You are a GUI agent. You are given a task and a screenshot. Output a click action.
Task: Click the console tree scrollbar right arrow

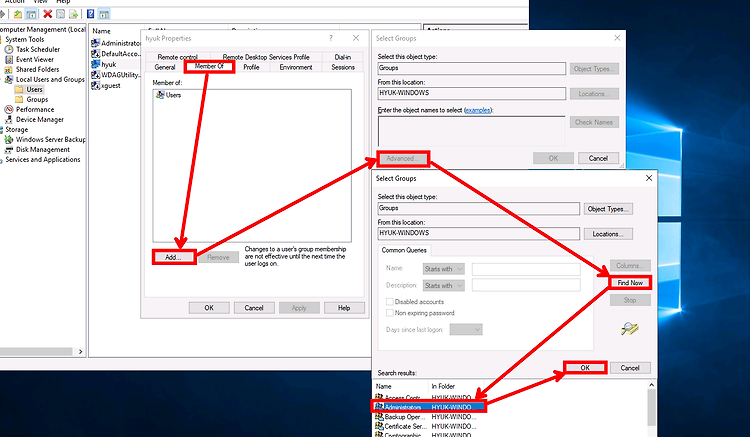[x=80, y=351]
